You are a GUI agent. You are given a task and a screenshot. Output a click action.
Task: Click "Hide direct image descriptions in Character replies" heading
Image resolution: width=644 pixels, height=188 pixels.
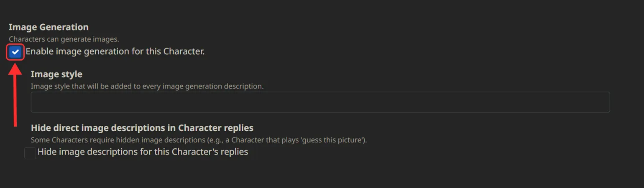(142, 127)
